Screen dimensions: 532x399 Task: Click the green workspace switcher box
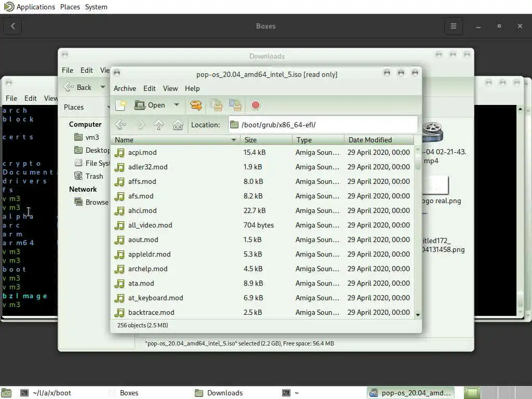pyautogui.click(x=472, y=393)
